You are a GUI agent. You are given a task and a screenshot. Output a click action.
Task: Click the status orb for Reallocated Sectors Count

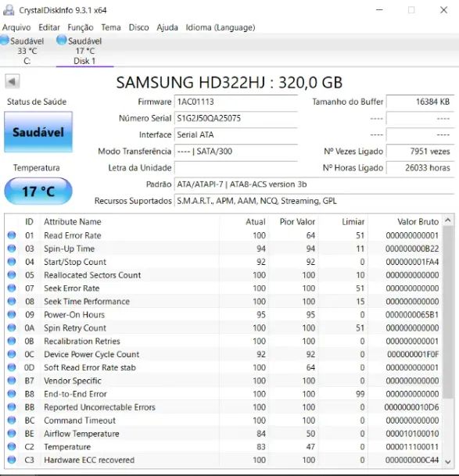(12, 274)
